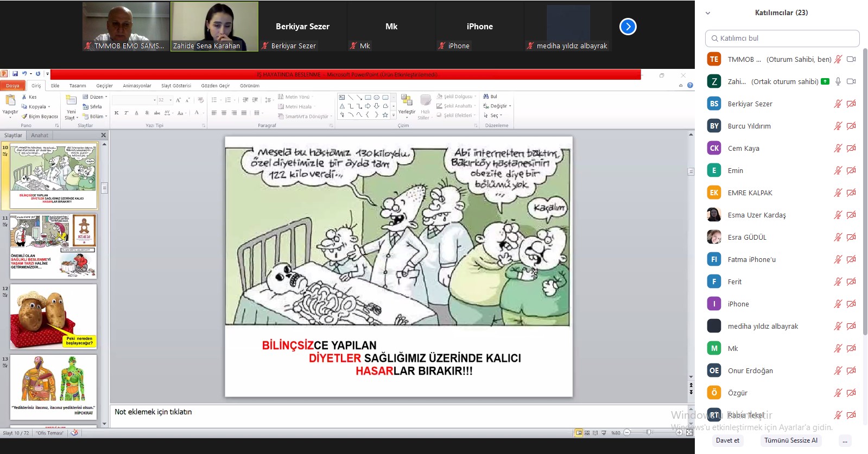
Task: Click the Undo arrow in PowerPoint
Action: [24, 74]
